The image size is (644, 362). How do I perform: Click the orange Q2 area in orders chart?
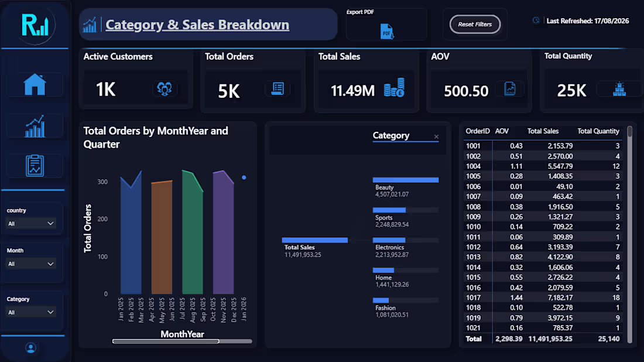point(162,238)
